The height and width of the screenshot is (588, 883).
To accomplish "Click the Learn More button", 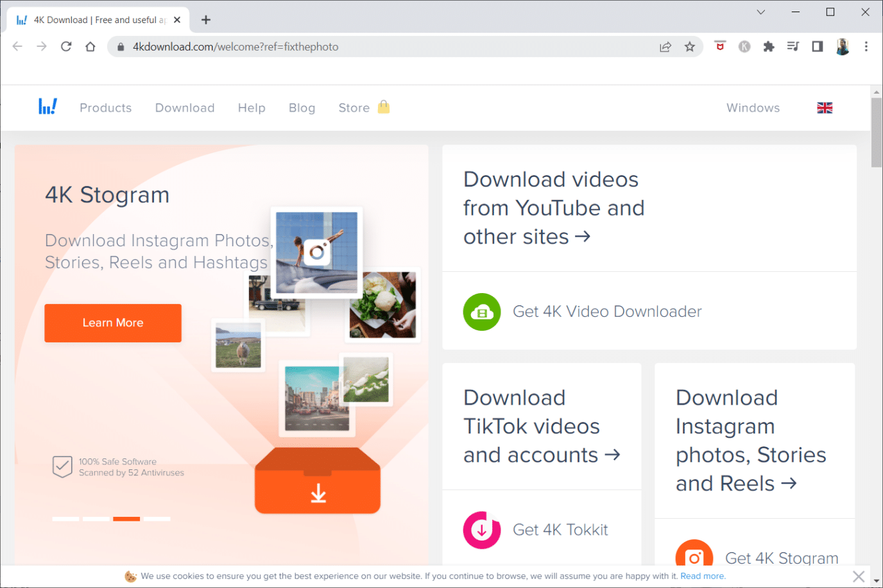I will click(x=113, y=323).
